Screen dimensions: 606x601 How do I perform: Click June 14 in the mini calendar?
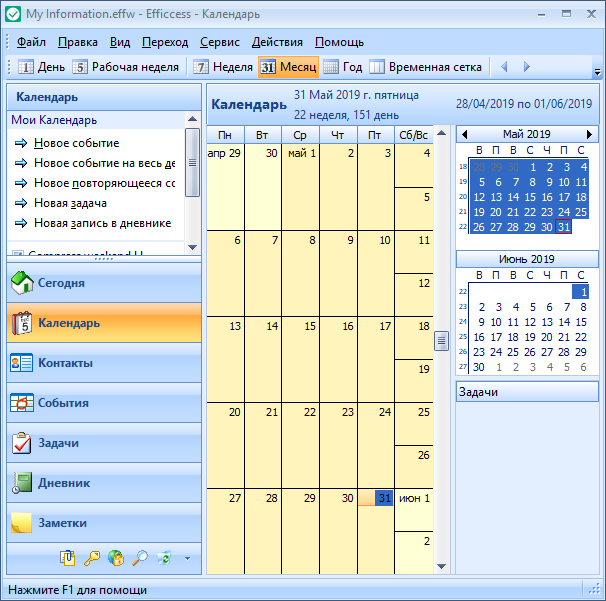tap(564, 322)
